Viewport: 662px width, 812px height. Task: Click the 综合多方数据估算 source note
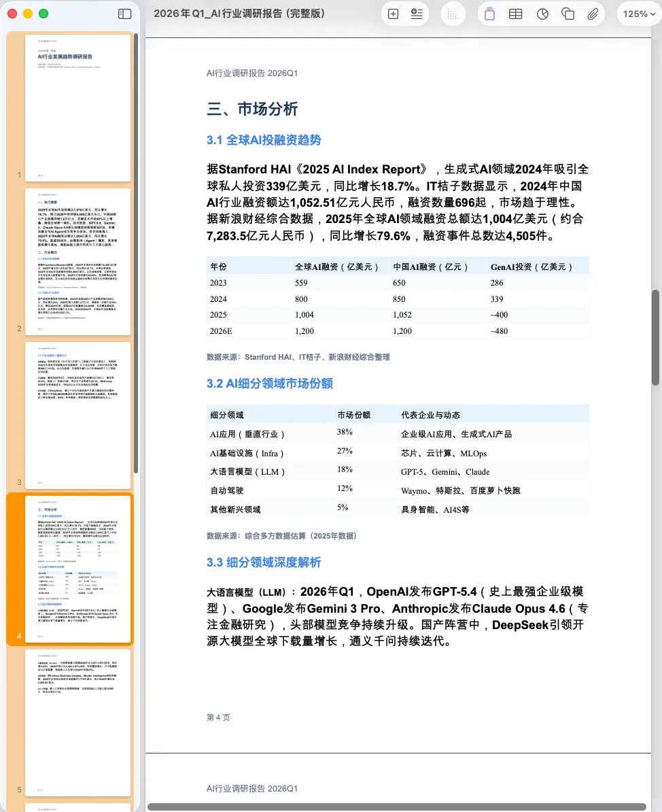(281, 535)
